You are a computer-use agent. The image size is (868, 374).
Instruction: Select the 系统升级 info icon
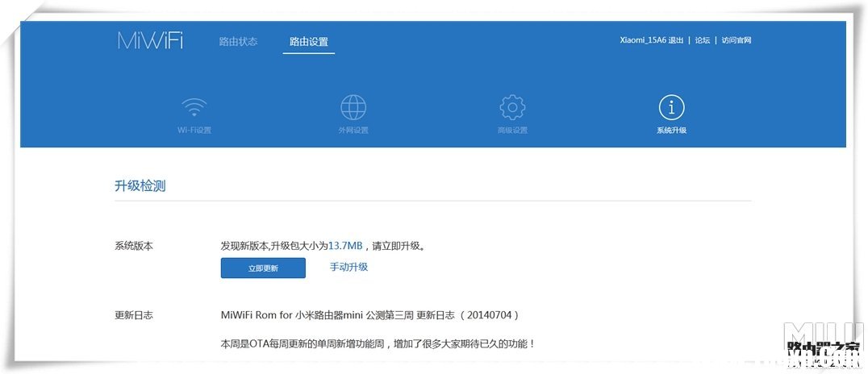(671, 107)
